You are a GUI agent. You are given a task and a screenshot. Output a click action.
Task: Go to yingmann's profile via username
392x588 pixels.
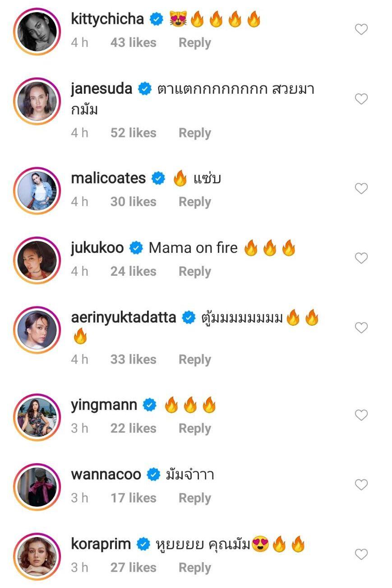click(x=104, y=405)
